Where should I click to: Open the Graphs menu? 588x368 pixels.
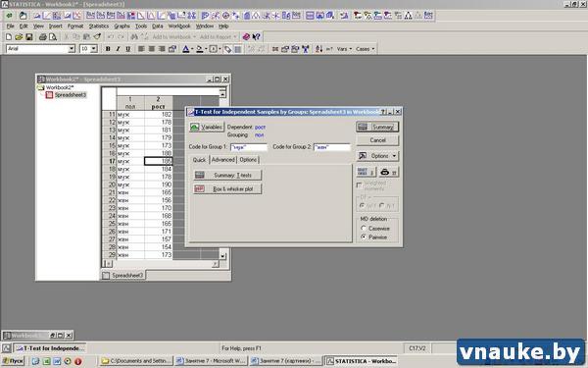point(122,26)
